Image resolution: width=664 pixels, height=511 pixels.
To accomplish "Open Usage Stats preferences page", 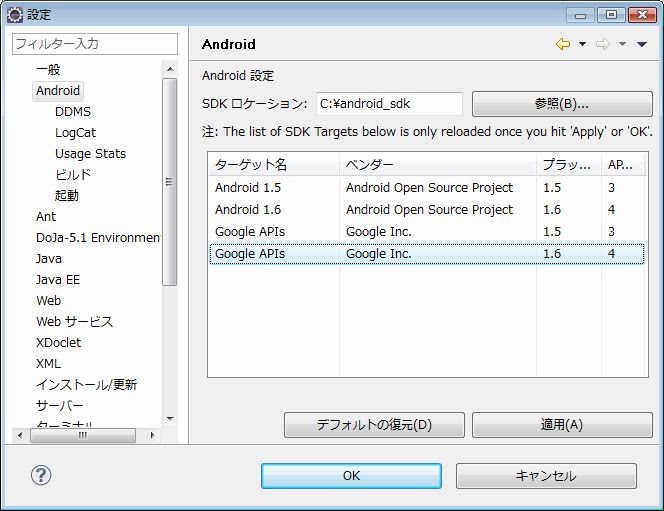I will click(90, 154).
